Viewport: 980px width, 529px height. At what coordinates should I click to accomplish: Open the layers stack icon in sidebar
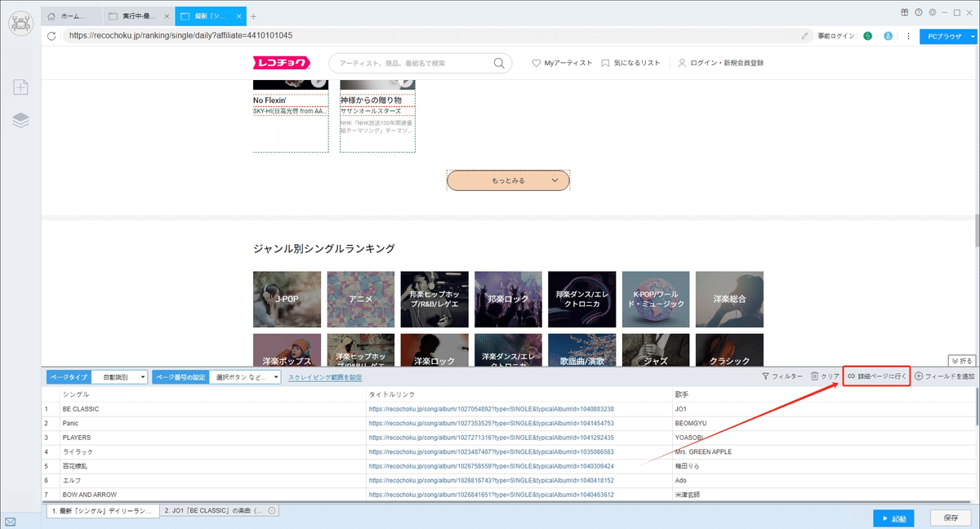[x=20, y=120]
